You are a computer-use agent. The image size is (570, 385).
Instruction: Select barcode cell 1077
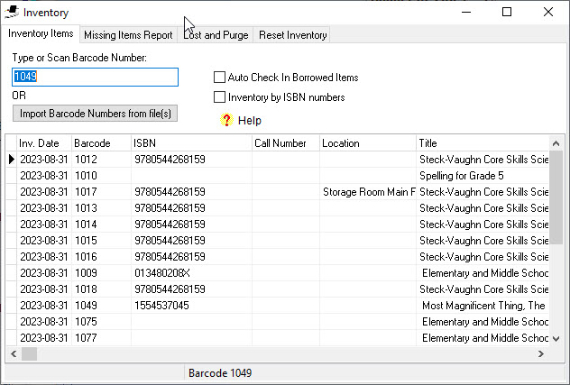point(101,338)
